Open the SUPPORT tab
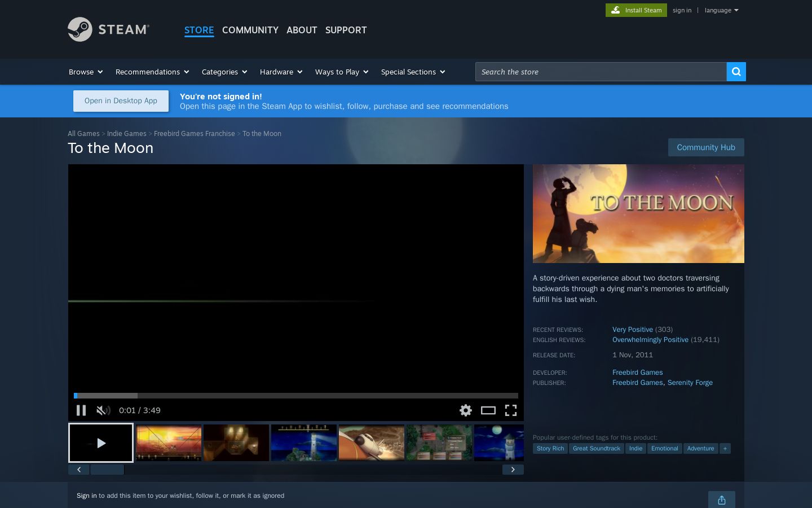The image size is (812, 508). (346, 30)
